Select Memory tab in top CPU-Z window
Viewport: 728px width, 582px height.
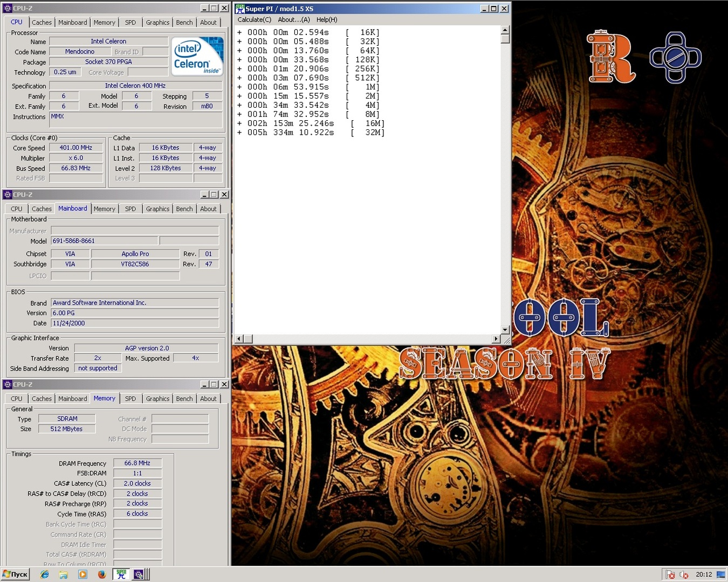coord(104,23)
